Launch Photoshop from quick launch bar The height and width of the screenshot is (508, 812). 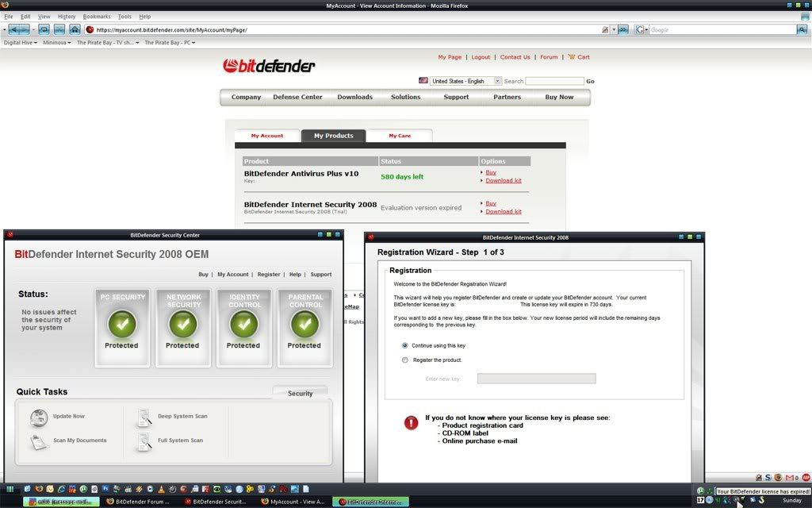click(105, 489)
